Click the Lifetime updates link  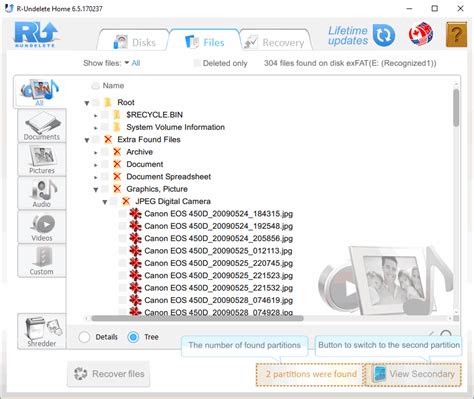tap(348, 35)
